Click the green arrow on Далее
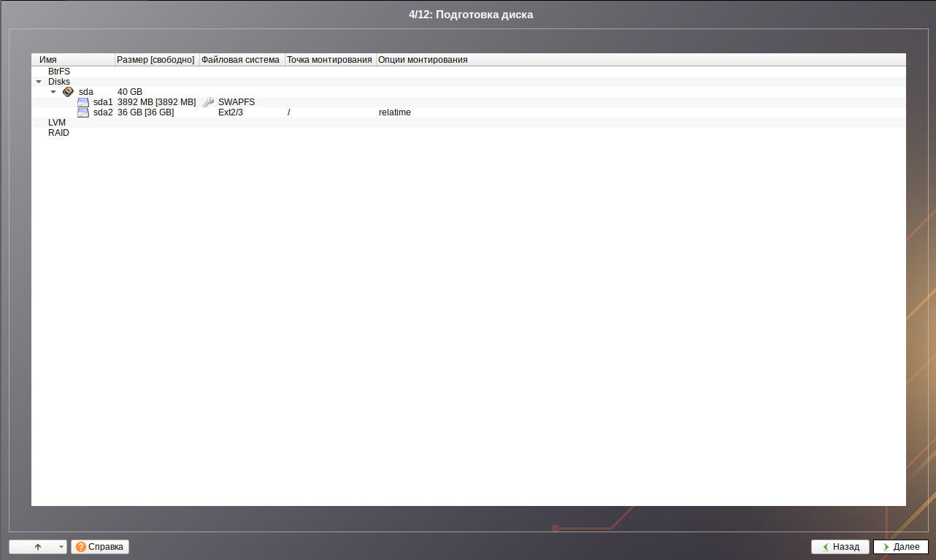The height and width of the screenshot is (560, 936). [886, 547]
